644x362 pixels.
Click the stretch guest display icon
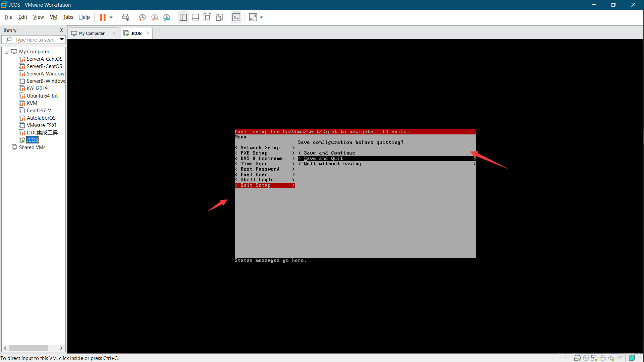tap(253, 17)
